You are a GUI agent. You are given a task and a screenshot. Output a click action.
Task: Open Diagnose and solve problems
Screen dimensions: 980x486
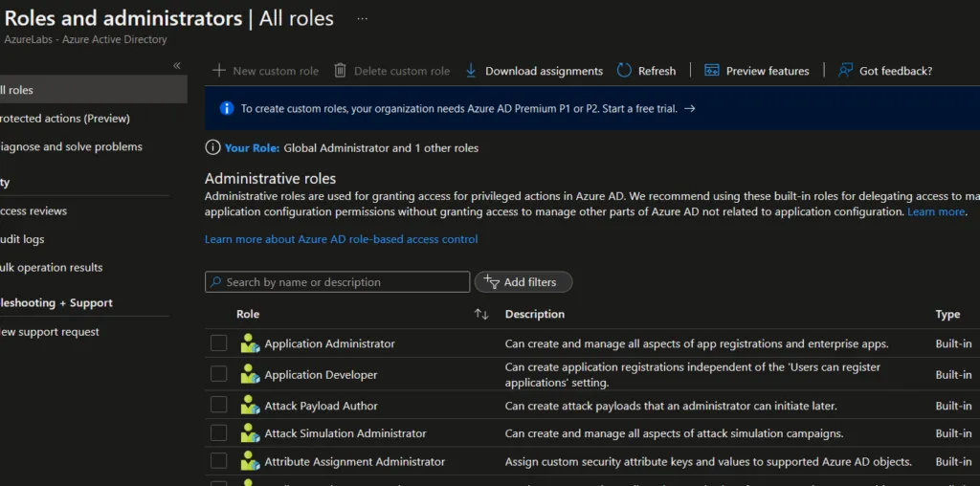pos(71,146)
